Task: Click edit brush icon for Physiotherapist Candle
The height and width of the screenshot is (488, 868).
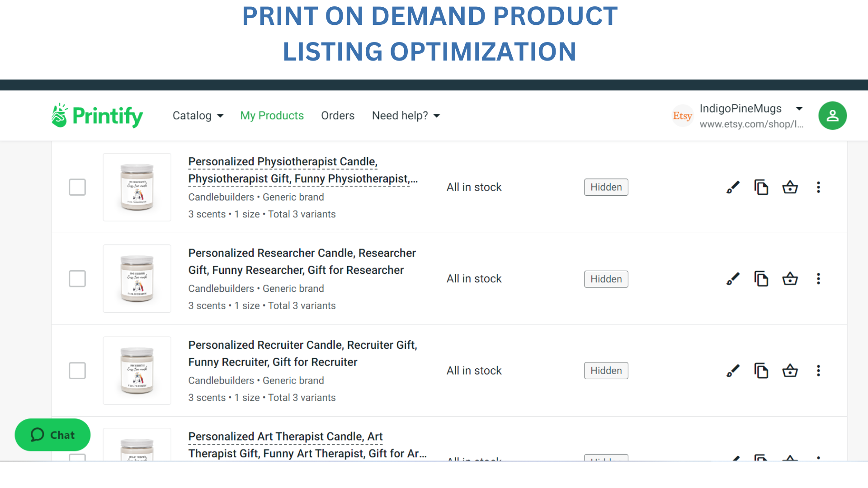Action: coord(733,187)
